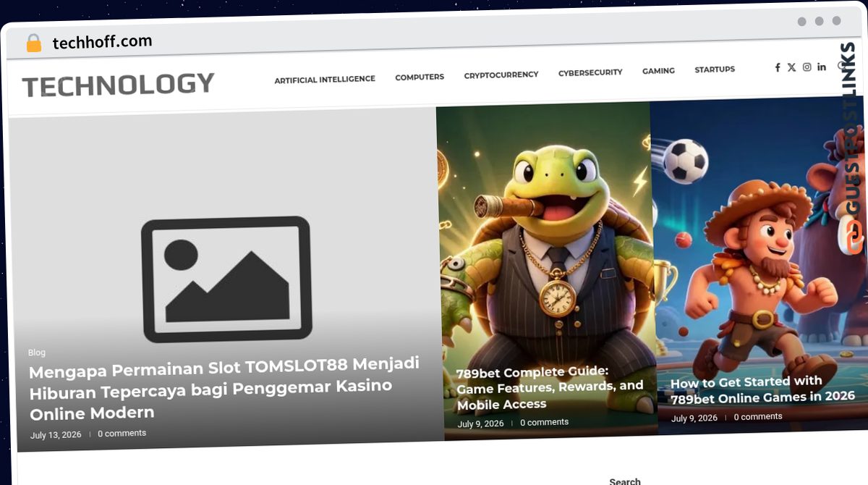Open the LinkedIn social icon

point(822,67)
